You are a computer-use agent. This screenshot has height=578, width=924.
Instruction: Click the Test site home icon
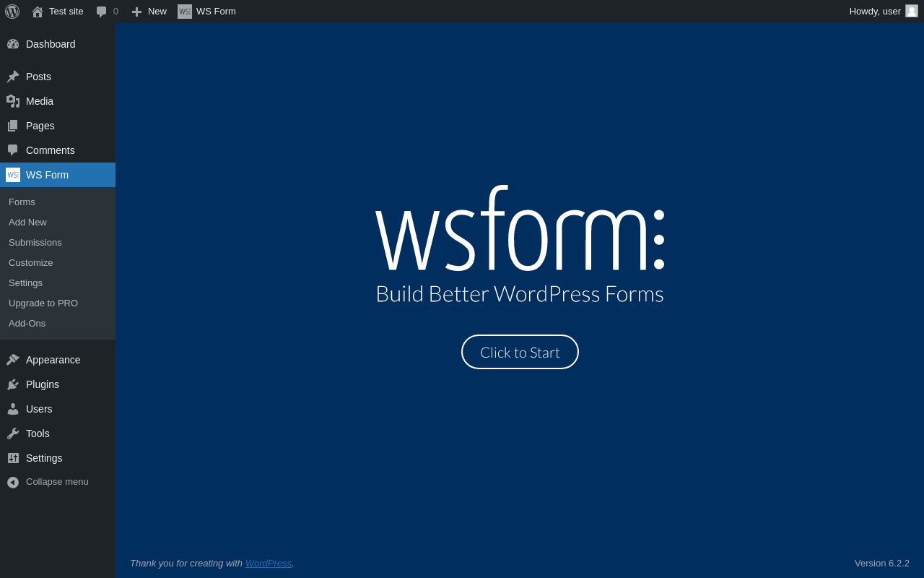tap(38, 12)
